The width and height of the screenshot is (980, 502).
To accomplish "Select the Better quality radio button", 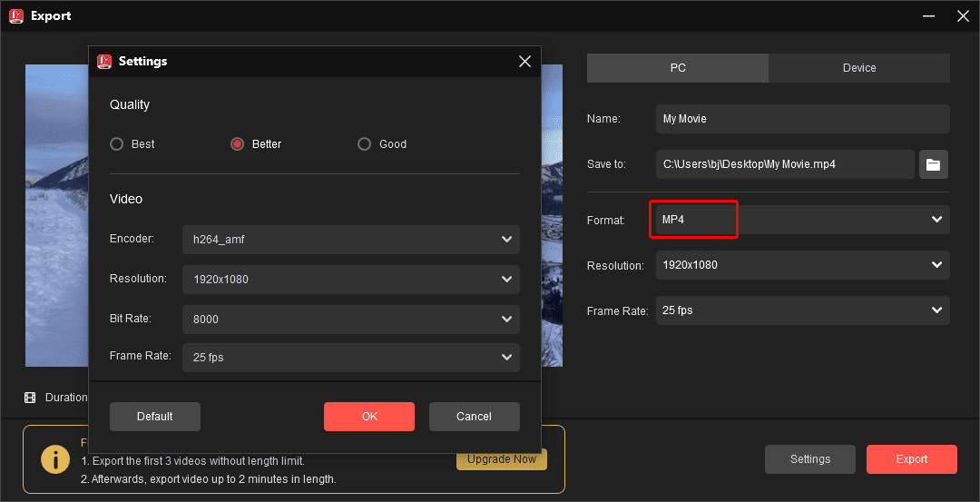I will (237, 144).
